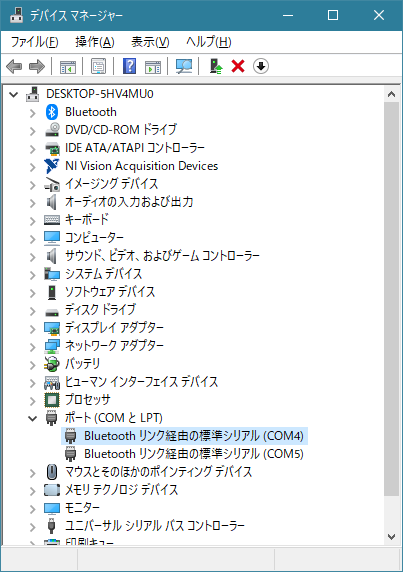The width and height of the screenshot is (403, 572).
Task: Open the 操作(A) menu
Action: [94, 42]
